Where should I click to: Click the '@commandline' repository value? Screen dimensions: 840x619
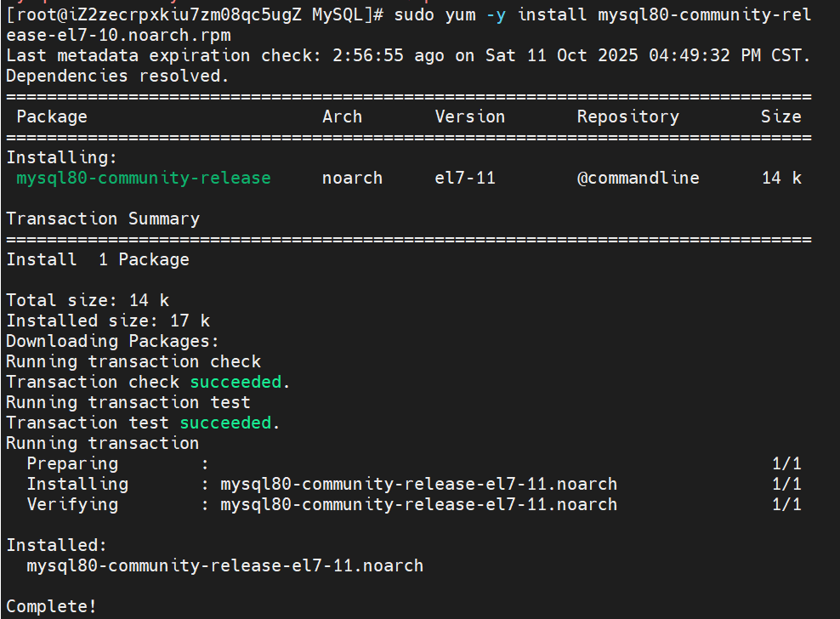(x=638, y=178)
